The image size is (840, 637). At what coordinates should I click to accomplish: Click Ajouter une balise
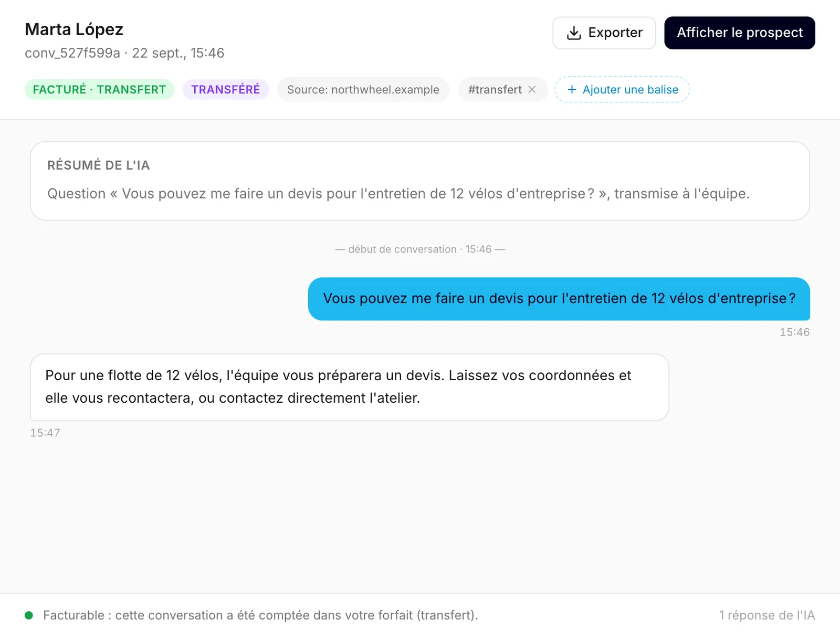pos(622,89)
